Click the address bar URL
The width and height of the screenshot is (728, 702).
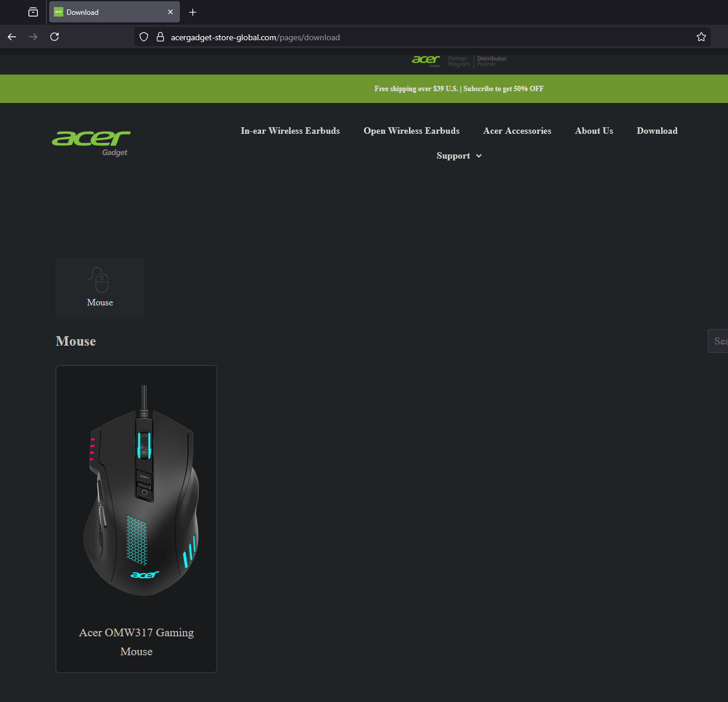pyautogui.click(x=255, y=37)
